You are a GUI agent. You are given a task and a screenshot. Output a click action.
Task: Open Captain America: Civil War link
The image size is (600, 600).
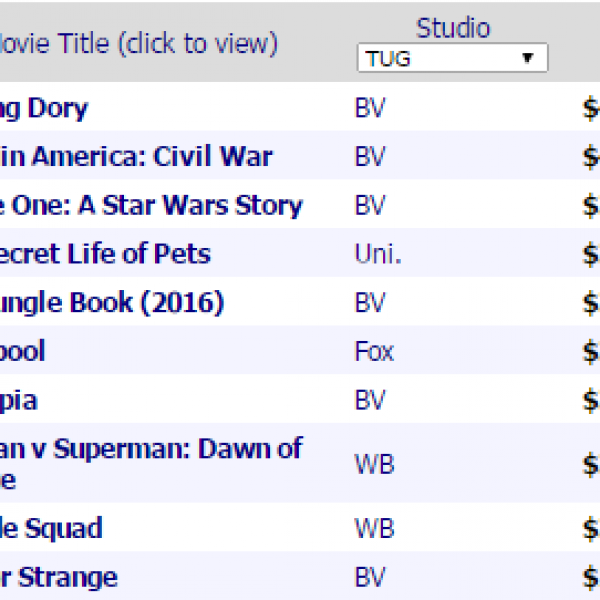point(136,157)
